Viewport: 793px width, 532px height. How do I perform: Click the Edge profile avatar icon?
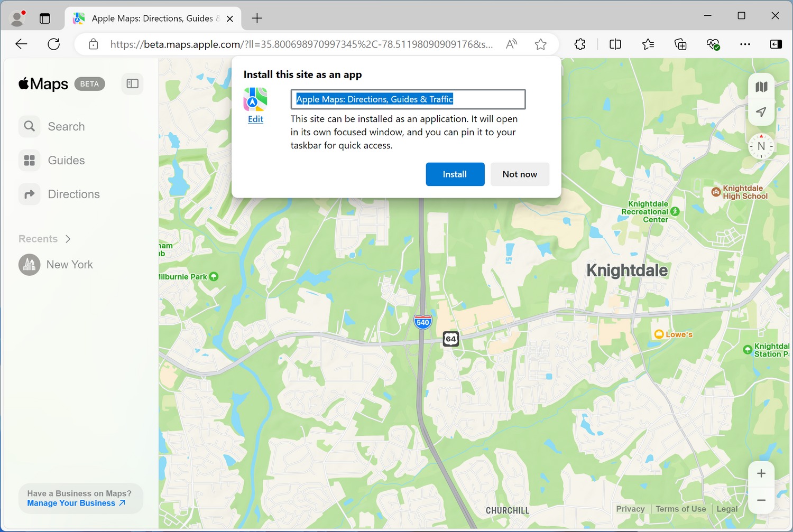pyautogui.click(x=17, y=18)
